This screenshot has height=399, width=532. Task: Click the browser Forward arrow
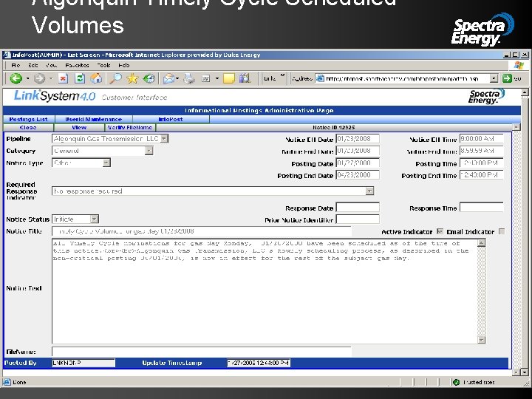(39, 79)
